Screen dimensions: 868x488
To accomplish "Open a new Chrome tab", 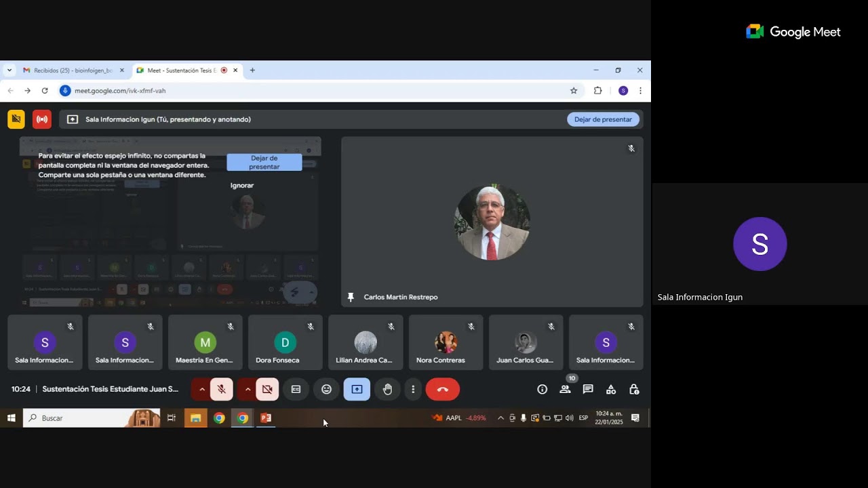I will click(252, 70).
